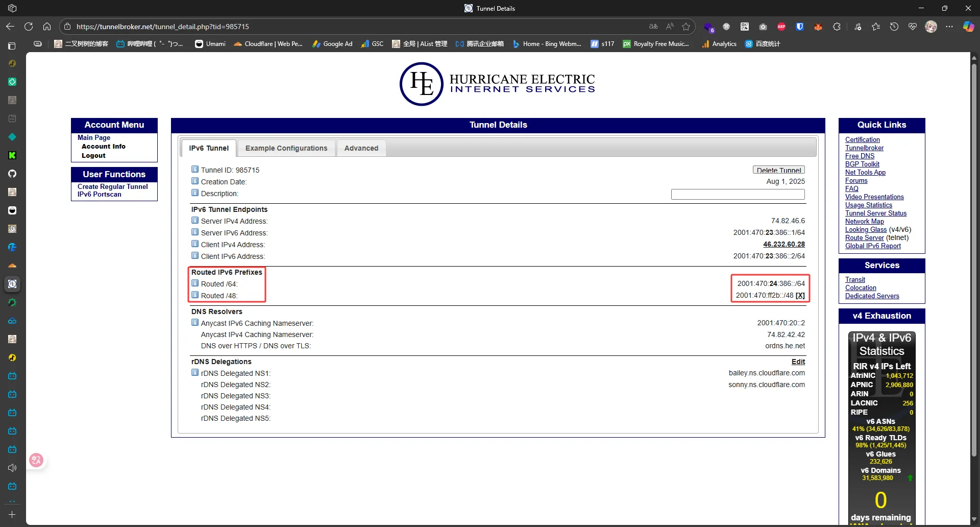Click Edit link for rDNS Delegations

pyautogui.click(x=798, y=362)
